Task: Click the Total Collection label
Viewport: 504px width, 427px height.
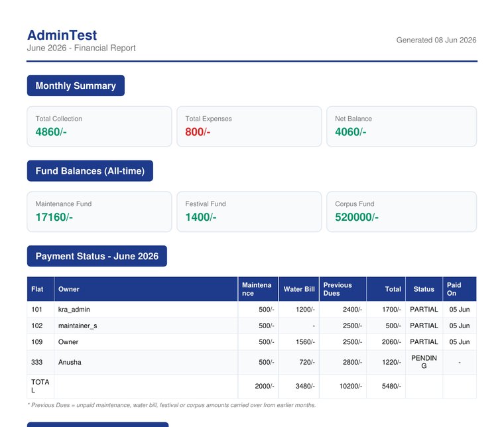Action: [59, 119]
